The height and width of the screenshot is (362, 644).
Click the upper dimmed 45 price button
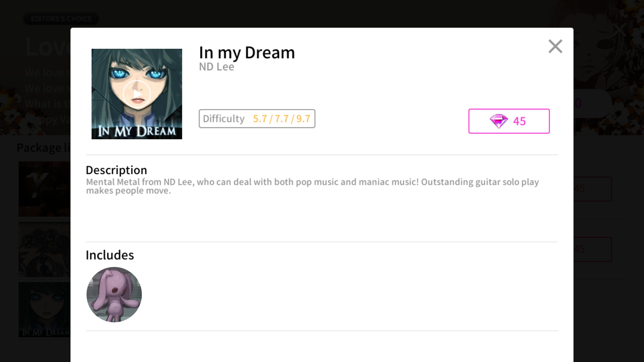click(x=592, y=189)
